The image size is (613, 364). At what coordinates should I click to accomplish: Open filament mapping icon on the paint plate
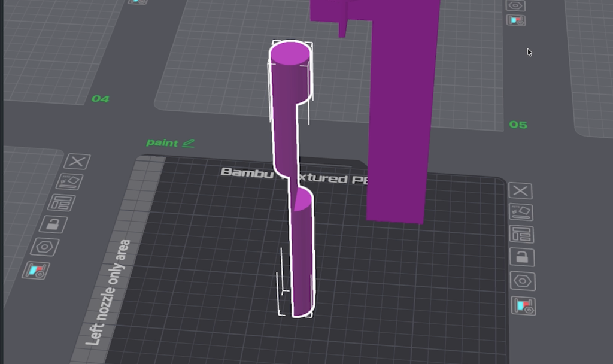point(523,306)
